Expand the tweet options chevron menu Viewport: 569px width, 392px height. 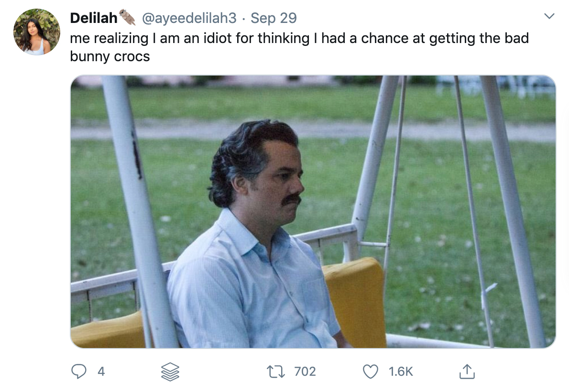[x=549, y=17]
